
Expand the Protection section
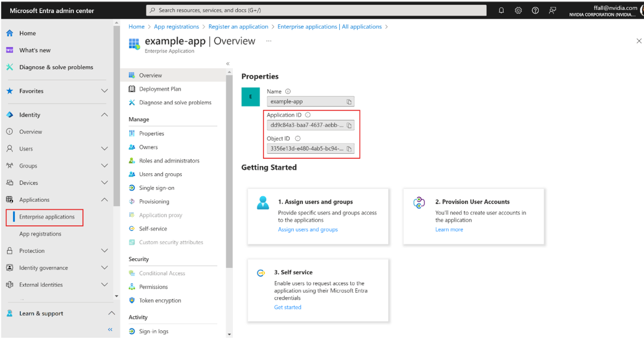104,251
